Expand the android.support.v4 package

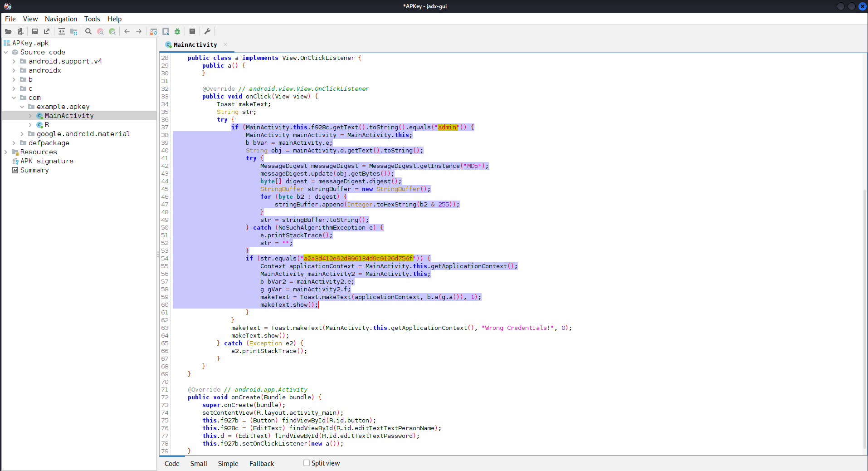(14, 61)
